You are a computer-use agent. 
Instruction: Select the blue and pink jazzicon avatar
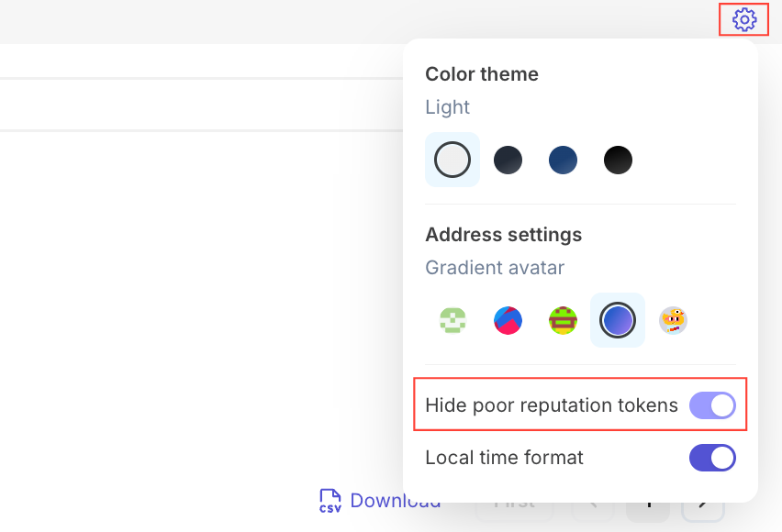pyautogui.click(x=508, y=320)
